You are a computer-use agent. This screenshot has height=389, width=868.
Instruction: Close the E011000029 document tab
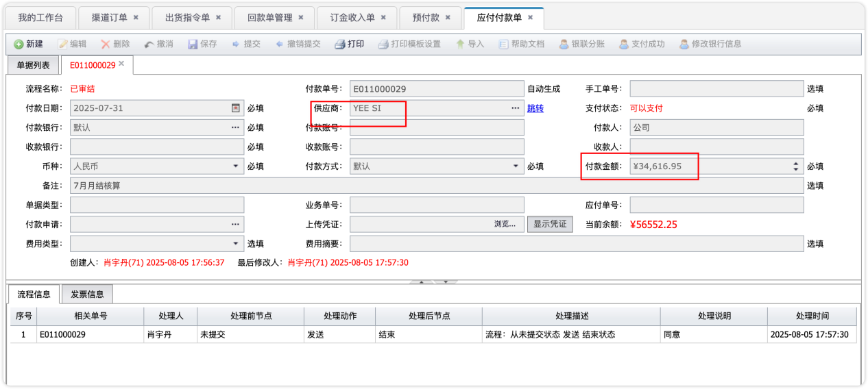(121, 64)
